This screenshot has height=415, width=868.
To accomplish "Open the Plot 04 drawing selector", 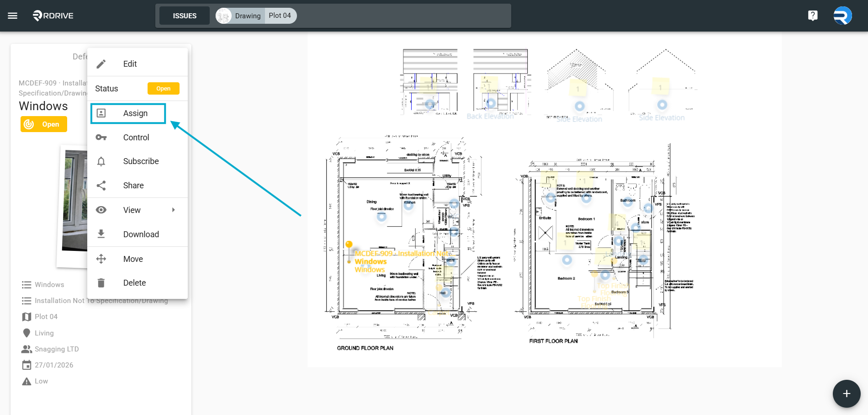I will click(x=280, y=16).
